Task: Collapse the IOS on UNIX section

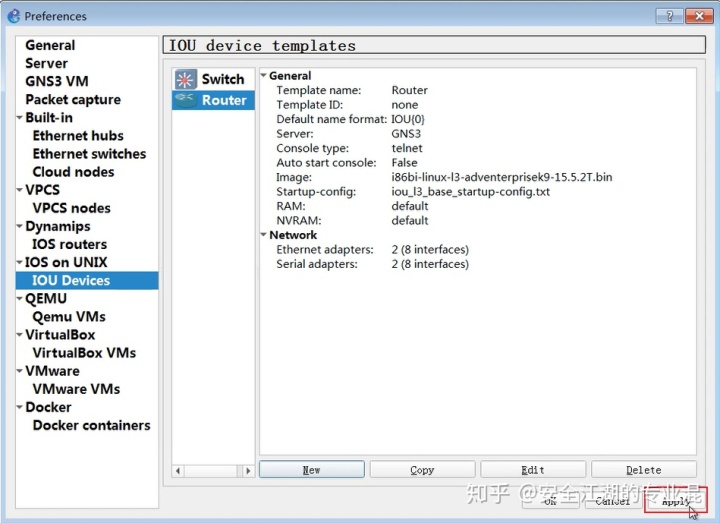Action: coord(19,262)
